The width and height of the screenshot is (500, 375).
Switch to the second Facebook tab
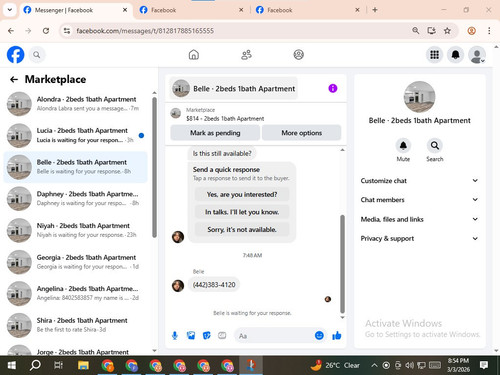coord(192,10)
